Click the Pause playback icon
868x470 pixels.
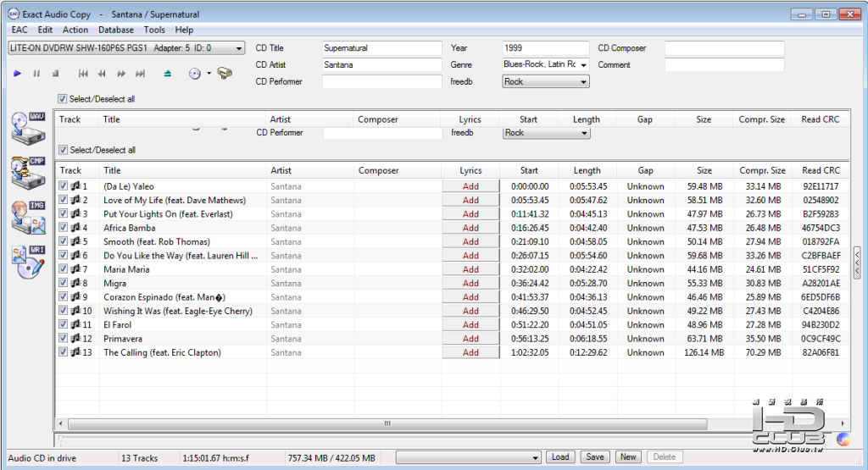tap(36, 74)
